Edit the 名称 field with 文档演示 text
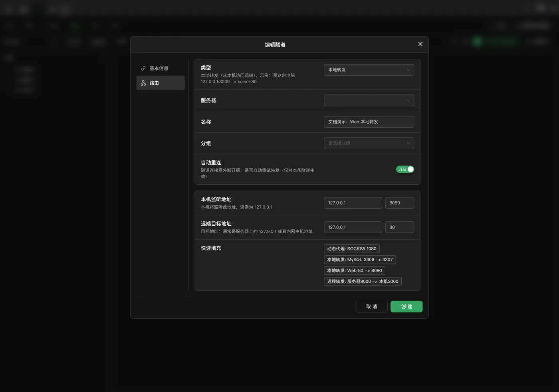The height and width of the screenshot is (392, 559). (x=369, y=122)
